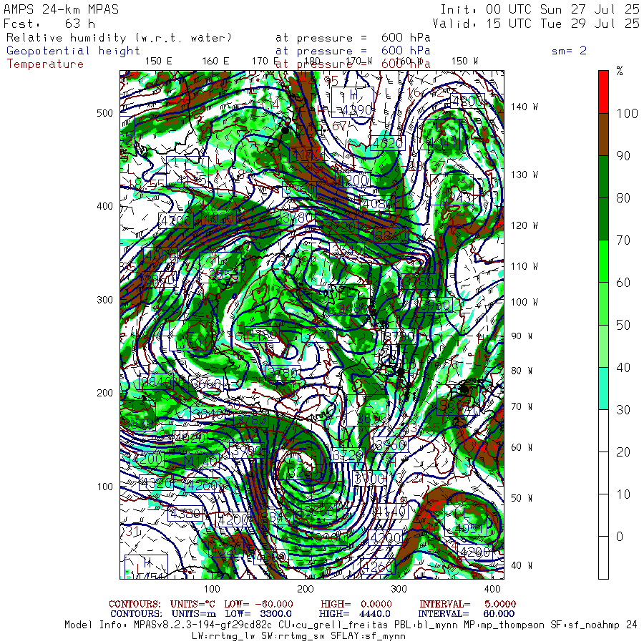This screenshot has height=644, width=644.
Task: Click blue 'CONTOURS: UNITS=m' legend text
Action: 163,614
